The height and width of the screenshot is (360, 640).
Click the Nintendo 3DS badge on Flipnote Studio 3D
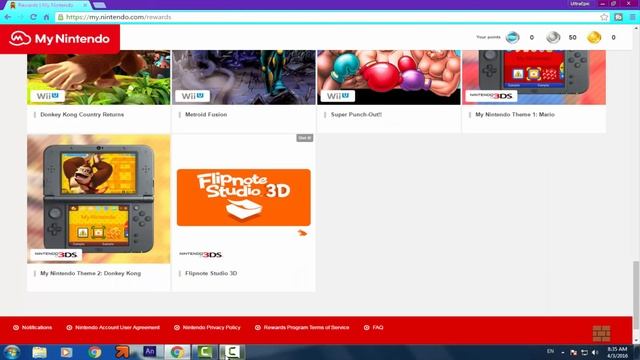[200, 254]
